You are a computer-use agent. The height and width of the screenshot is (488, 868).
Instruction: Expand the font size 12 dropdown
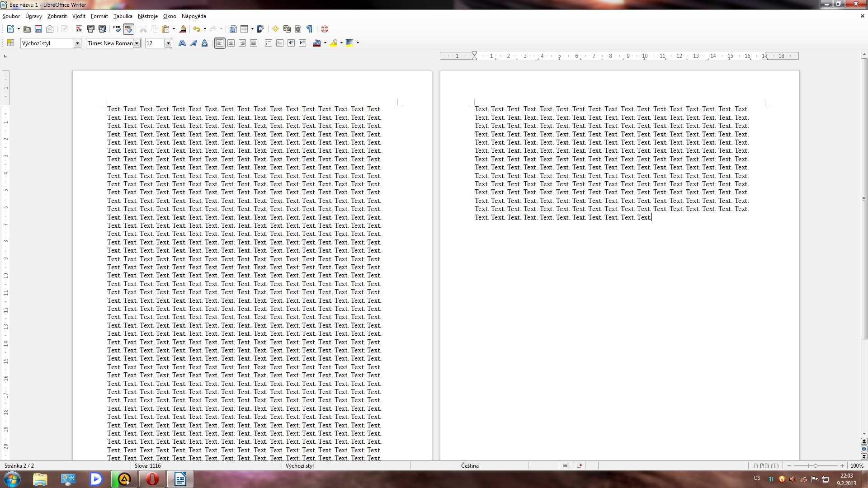coord(168,43)
